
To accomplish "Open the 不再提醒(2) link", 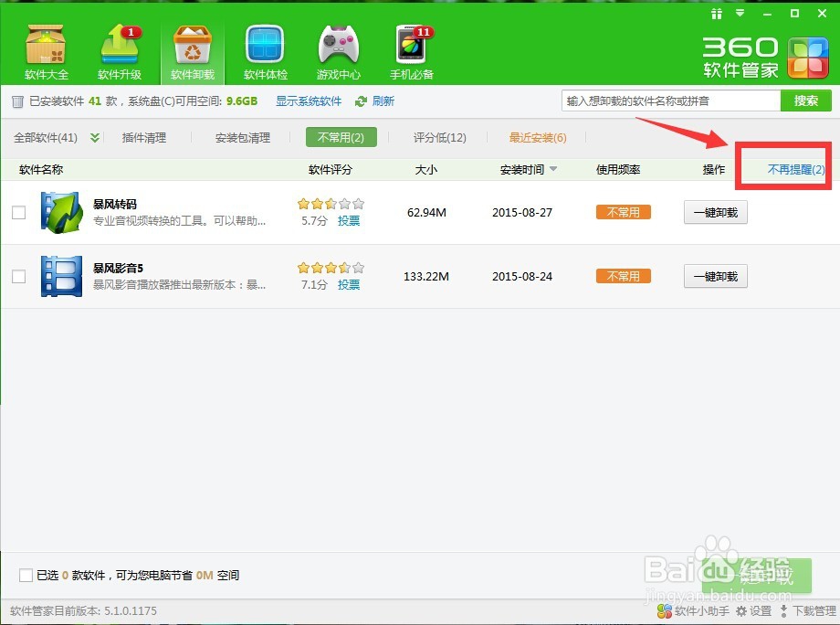I will [x=796, y=169].
